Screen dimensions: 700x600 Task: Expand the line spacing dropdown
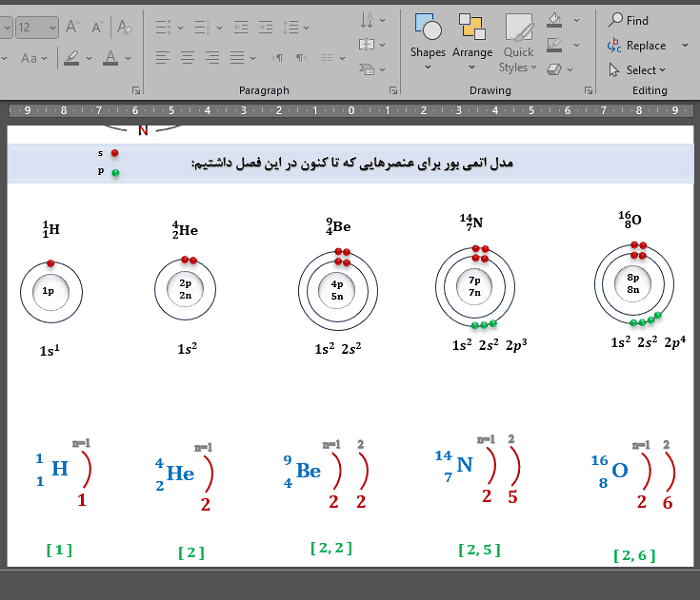(306, 28)
